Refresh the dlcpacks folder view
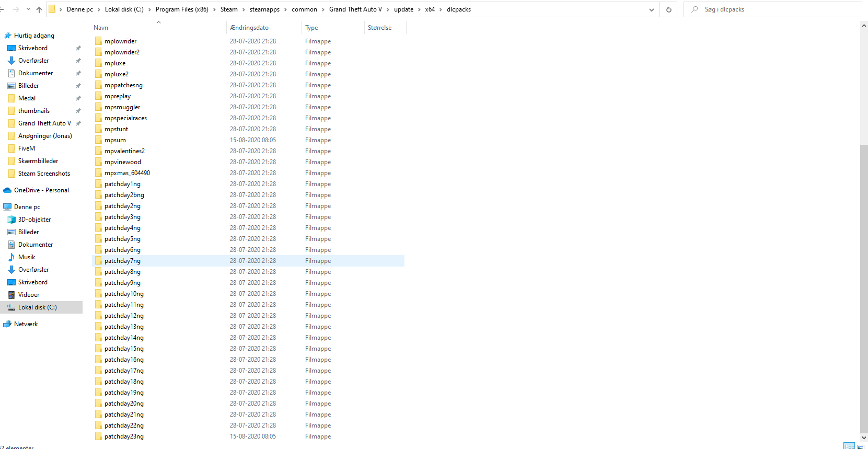Viewport: 868px width, 449px height. tap(668, 9)
